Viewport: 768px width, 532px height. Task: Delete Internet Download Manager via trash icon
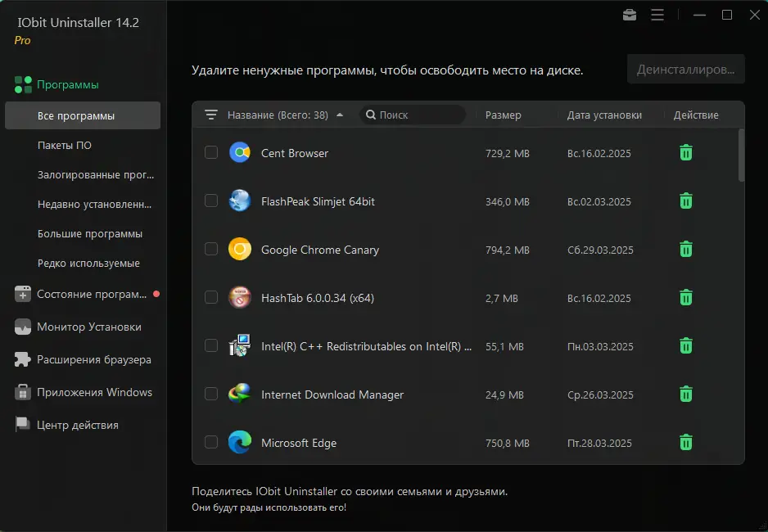coord(686,394)
